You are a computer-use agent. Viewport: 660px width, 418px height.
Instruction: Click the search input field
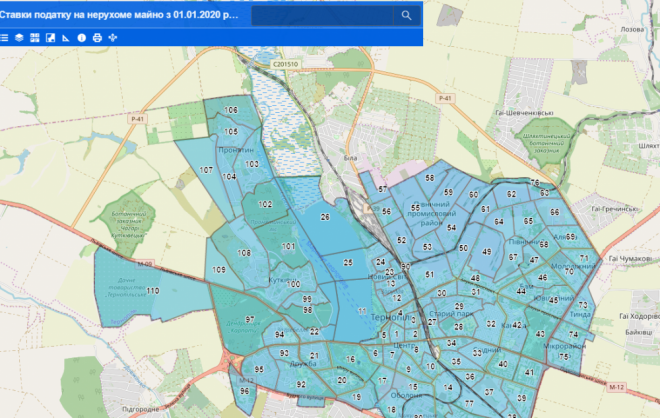tap(320, 15)
